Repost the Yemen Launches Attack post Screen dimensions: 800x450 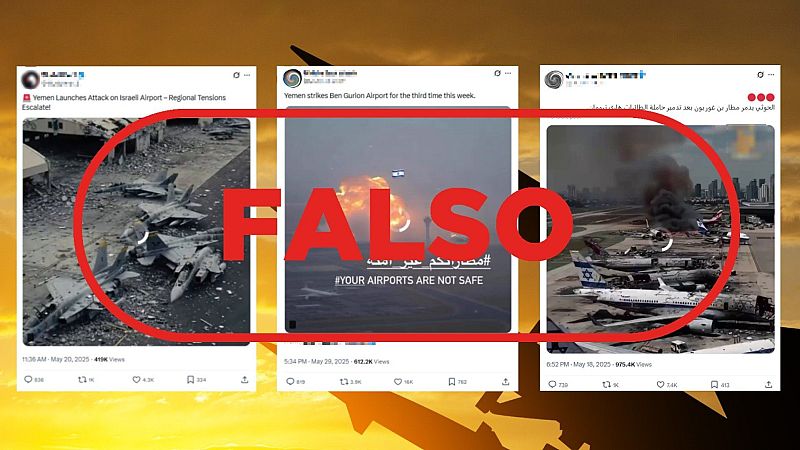82,380
